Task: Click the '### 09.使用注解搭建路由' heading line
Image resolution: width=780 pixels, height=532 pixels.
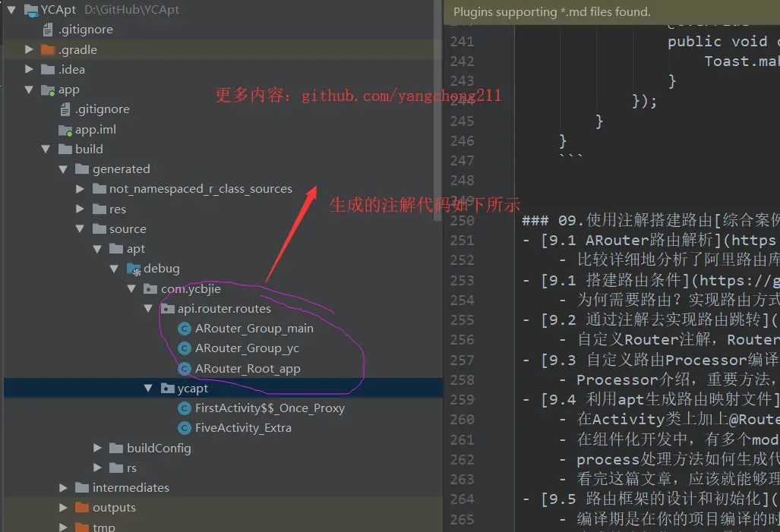Action: pos(651,220)
